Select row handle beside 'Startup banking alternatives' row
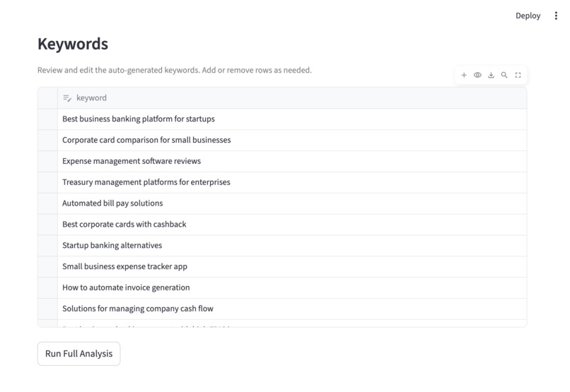Screen dimensions: 570x392 (47, 245)
